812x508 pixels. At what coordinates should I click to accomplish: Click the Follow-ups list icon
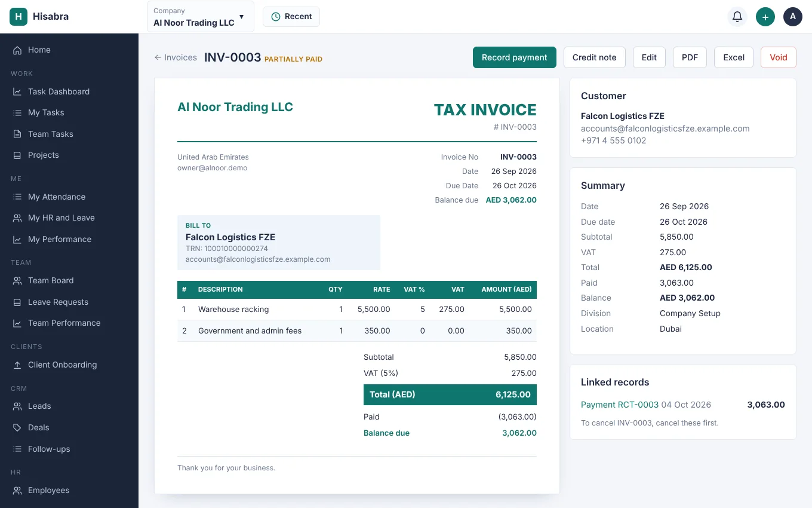coord(17,449)
